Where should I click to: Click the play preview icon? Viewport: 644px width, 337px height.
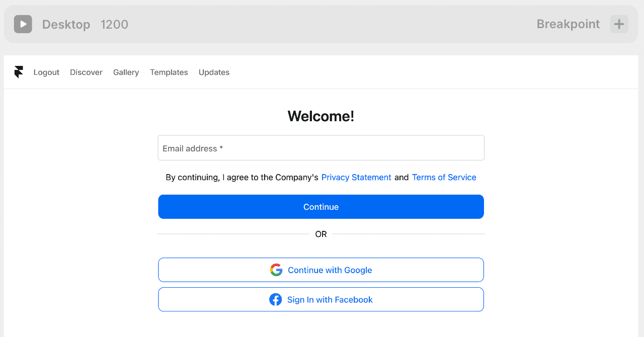pyautogui.click(x=23, y=24)
